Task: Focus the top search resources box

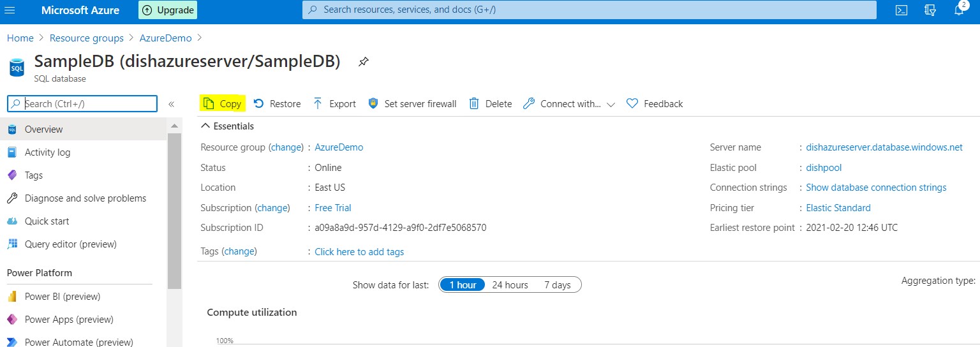Action: click(589, 10)
